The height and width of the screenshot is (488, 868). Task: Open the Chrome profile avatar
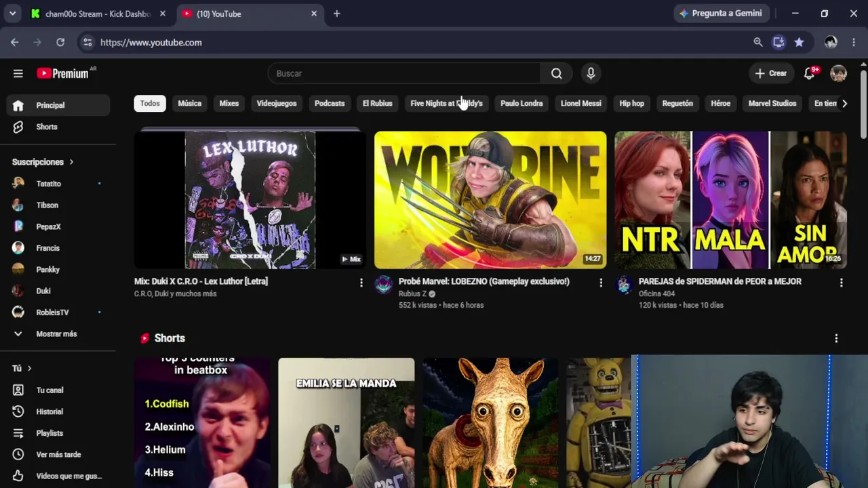point(831,42)
